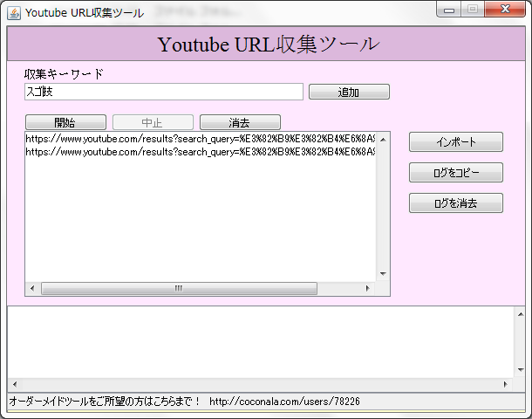The height and width of the screenshot is (419, 532).
Task: Click the URL list's up scroll arrow
Action: tap(383, 140)
